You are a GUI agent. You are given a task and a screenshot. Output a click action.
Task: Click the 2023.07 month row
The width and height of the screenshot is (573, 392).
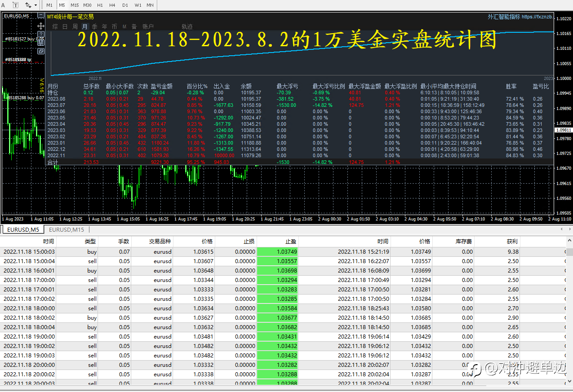299,105
